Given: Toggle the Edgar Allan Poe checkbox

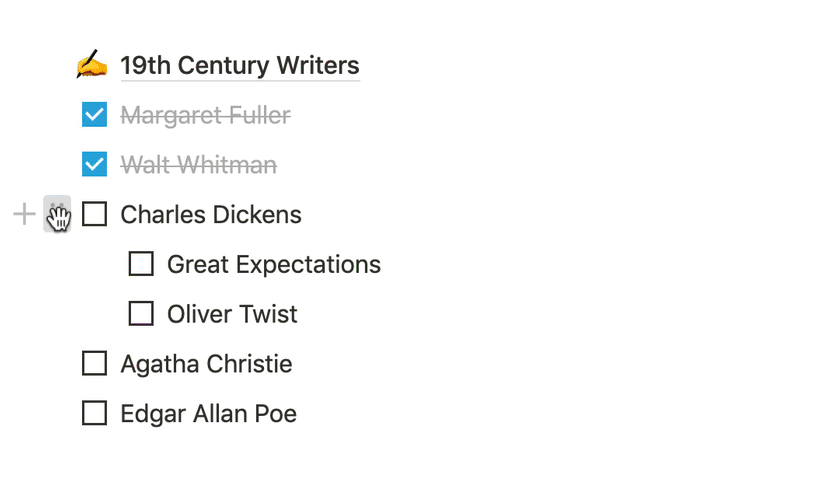Looking at the screenshot, I should pos(94,413).
